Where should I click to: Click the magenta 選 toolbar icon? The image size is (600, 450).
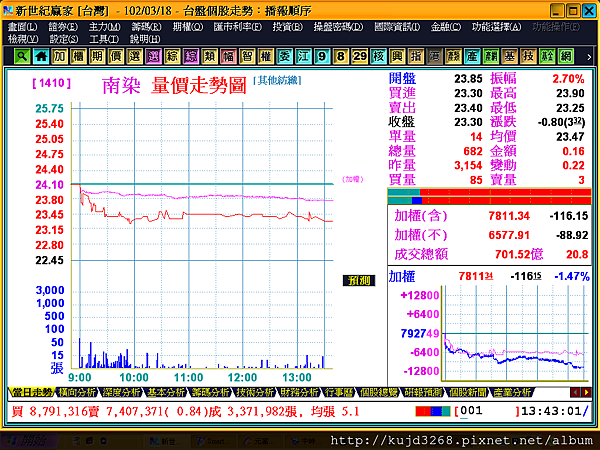[153, 57]
